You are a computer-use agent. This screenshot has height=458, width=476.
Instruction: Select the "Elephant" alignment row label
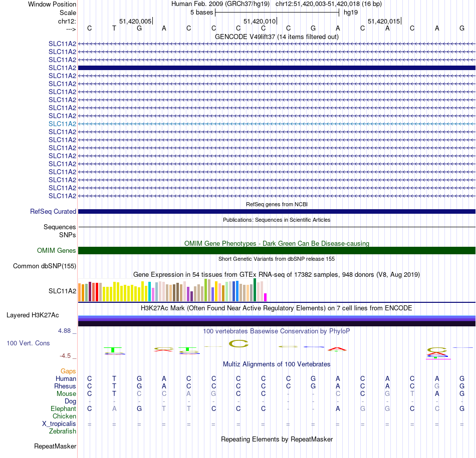pyautogui.click(x=63, y=408)
